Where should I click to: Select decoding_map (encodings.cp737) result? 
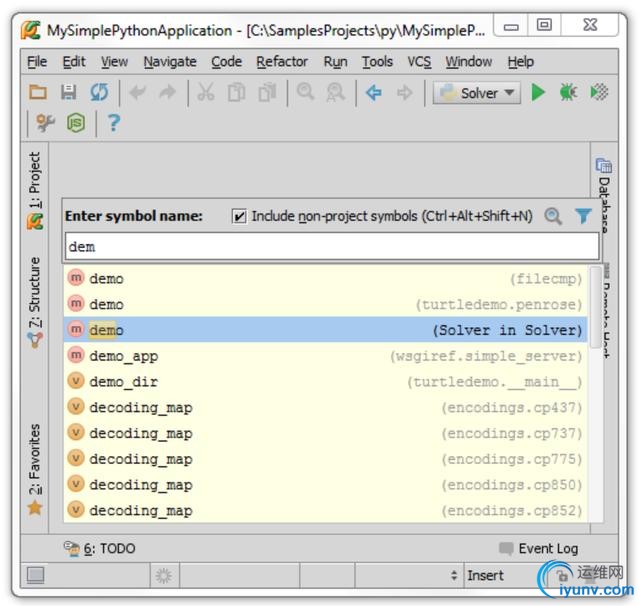(325, 433)
